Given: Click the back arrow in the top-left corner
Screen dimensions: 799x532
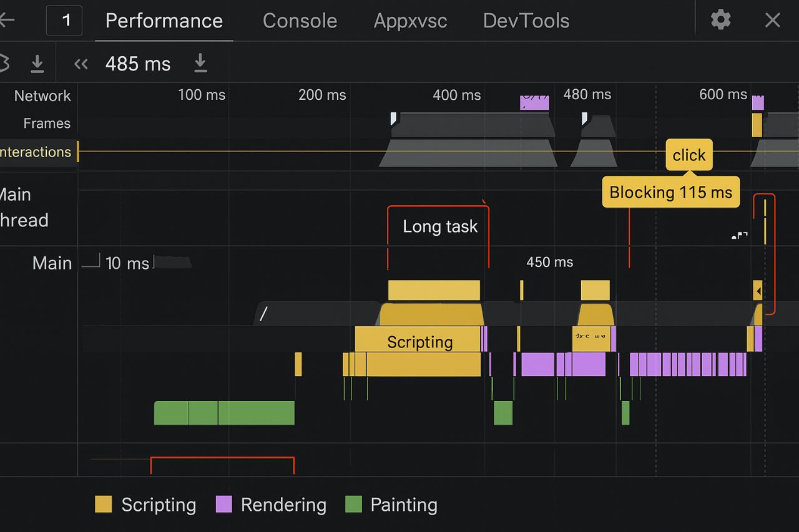Looking at the screenshot, I should click(x=6, y=20).
